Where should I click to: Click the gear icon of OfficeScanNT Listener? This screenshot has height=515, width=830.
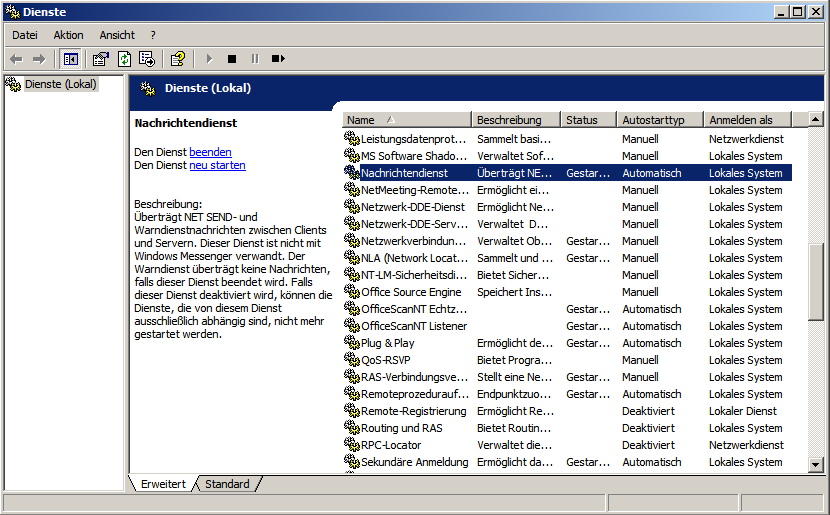tap(352, 326)
